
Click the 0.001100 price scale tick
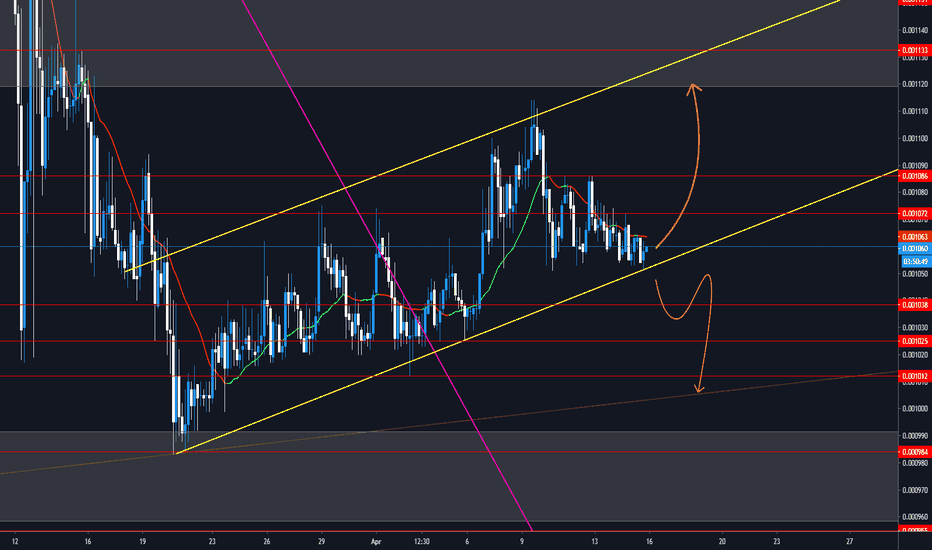coord(915,139)
